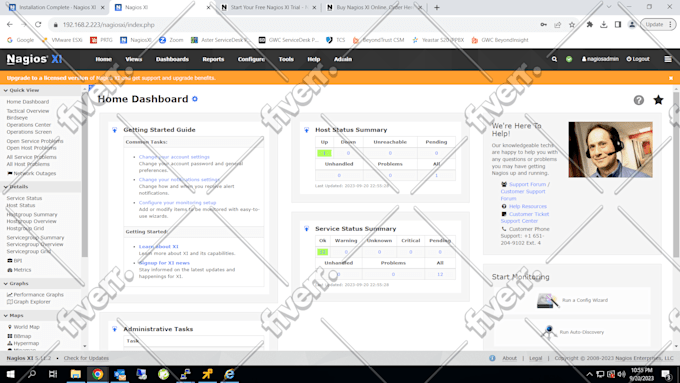This screenshot has height=383, width=680.
Task: Click Change your account settings link
Action: point(174,157)
